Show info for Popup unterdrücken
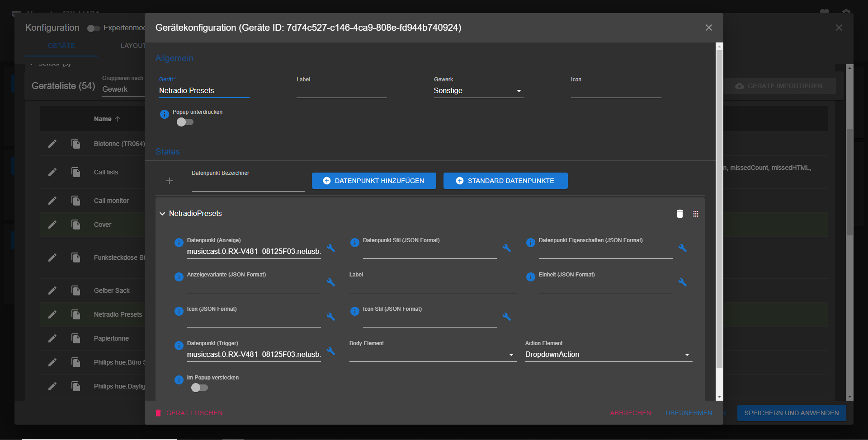 (165, 114)
